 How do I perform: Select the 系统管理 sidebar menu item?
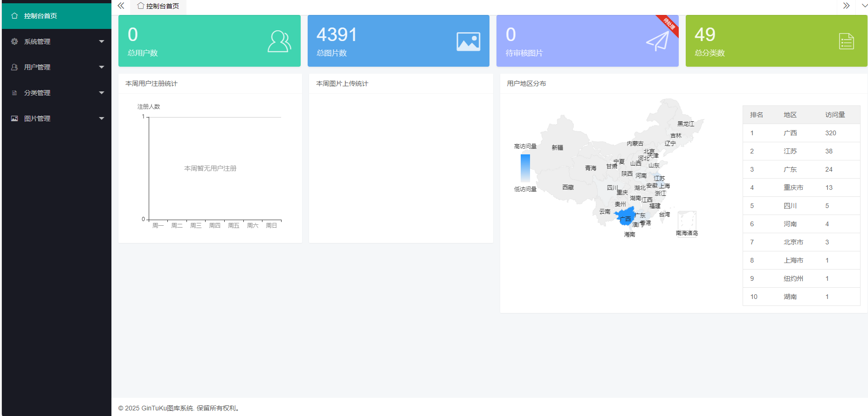[x=56, y=42]
